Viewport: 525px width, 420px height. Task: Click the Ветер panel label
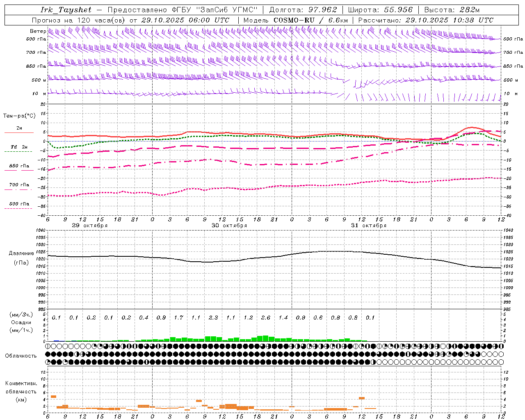tap(38, 31)
